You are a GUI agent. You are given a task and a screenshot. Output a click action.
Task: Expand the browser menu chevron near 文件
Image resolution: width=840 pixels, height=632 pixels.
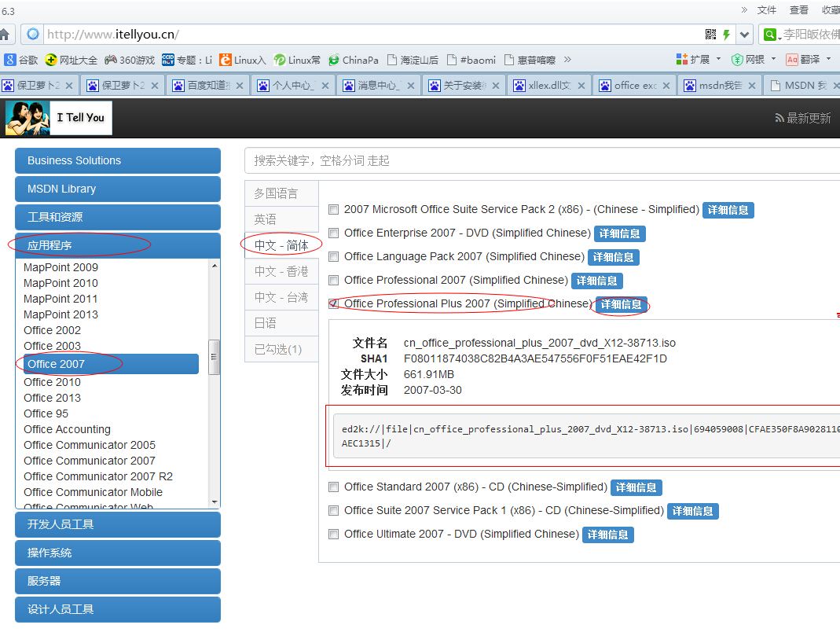coord(744,9)
